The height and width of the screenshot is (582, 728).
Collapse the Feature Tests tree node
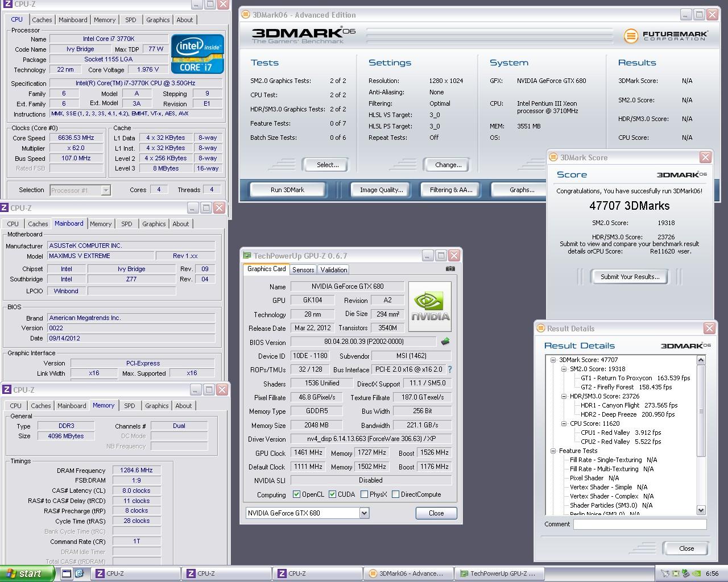(x=553, y=451)
